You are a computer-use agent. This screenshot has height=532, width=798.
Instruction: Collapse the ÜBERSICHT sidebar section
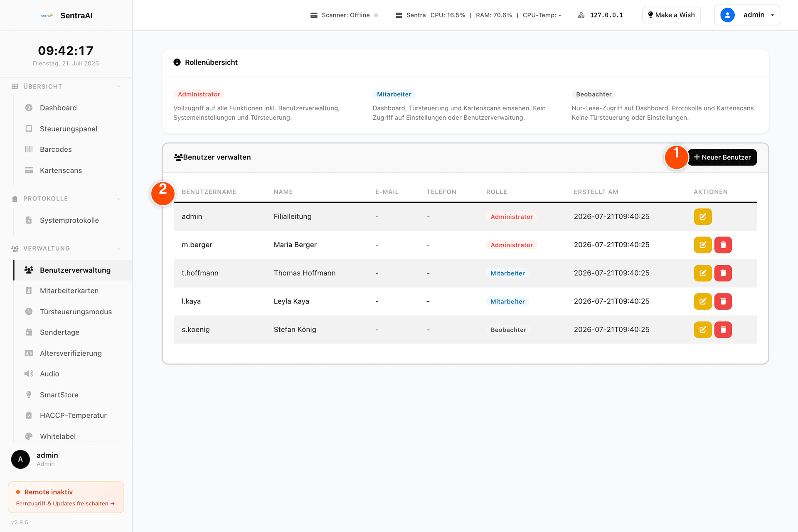click(119, 86)
